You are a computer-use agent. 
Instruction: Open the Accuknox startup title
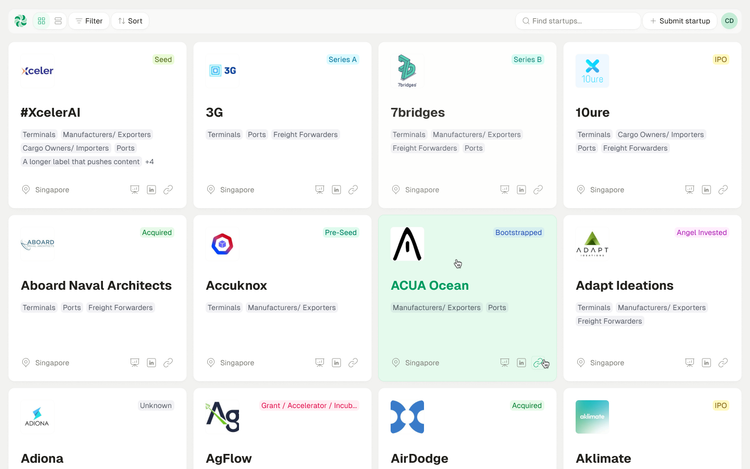coord(236,285)
